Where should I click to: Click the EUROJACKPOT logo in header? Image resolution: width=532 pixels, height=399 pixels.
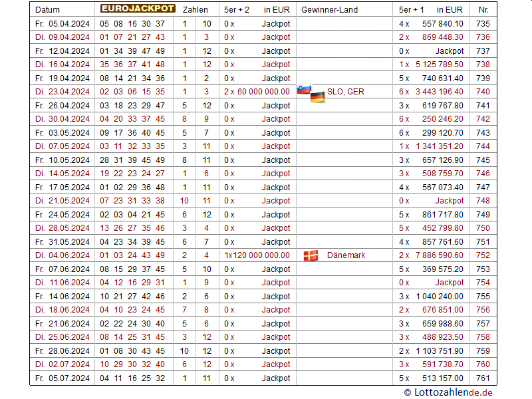tap(138, 9)
